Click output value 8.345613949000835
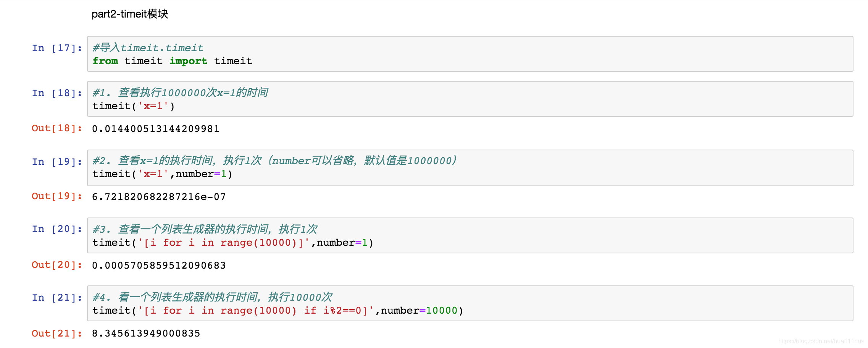The width and height of the screenshot is (868, 348). pos(146,333)
